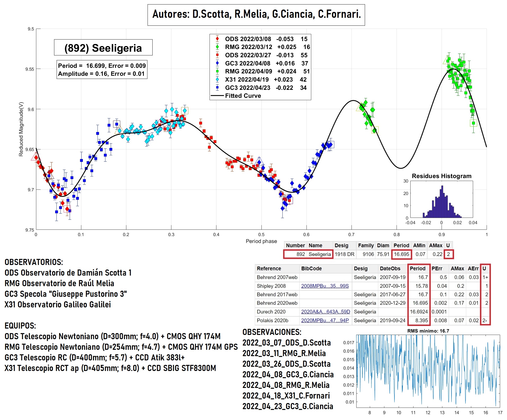Image resolution: width=507 pixels, height=420 pixels.
Task: Open the 2020A&A...643A..59D bibcode link
Action: coord(326,312)
